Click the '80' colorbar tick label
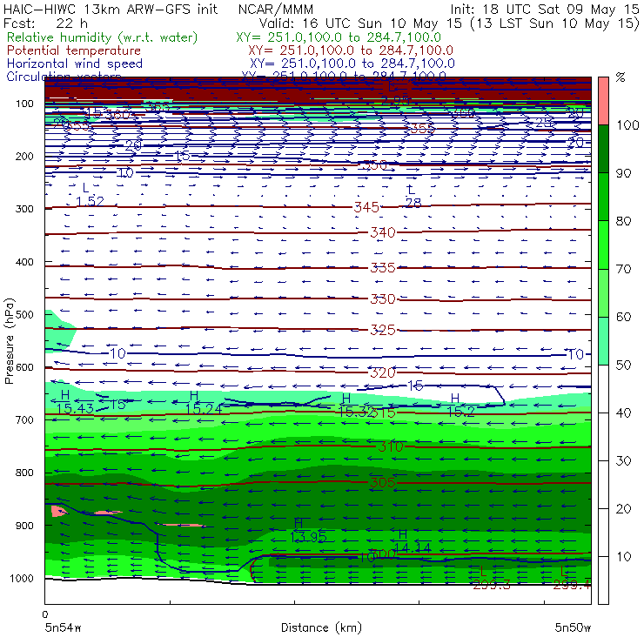This screenshot has width=644, height=644. 623,221
